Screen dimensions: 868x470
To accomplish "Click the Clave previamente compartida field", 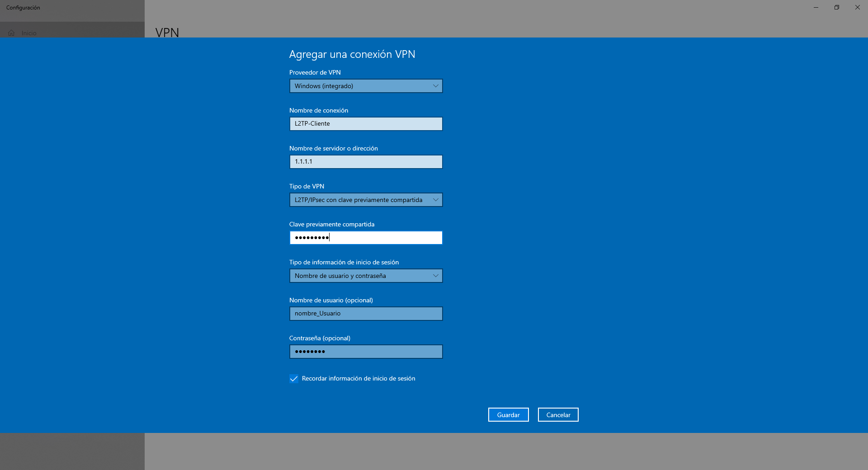I will (366, 238).
